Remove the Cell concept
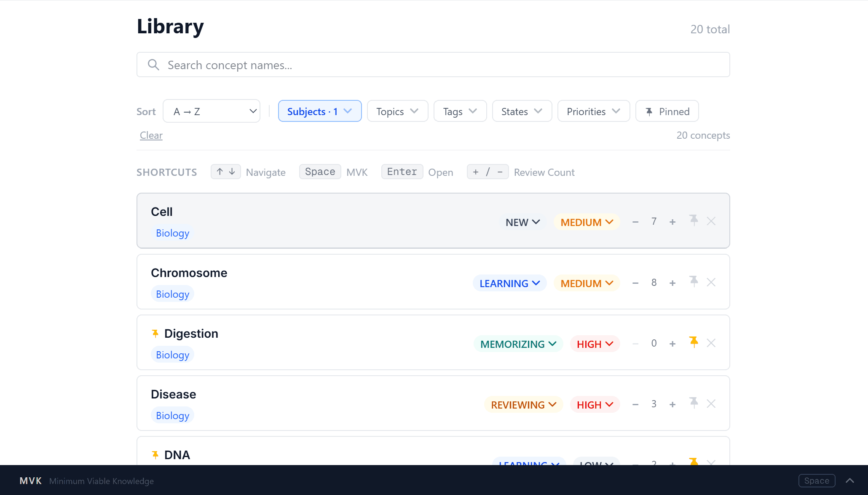Viewport: 868px width, 495px height. coord(711,221)
